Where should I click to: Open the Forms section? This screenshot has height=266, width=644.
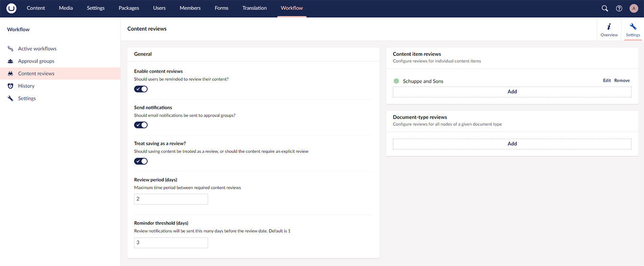click(222, 8)
